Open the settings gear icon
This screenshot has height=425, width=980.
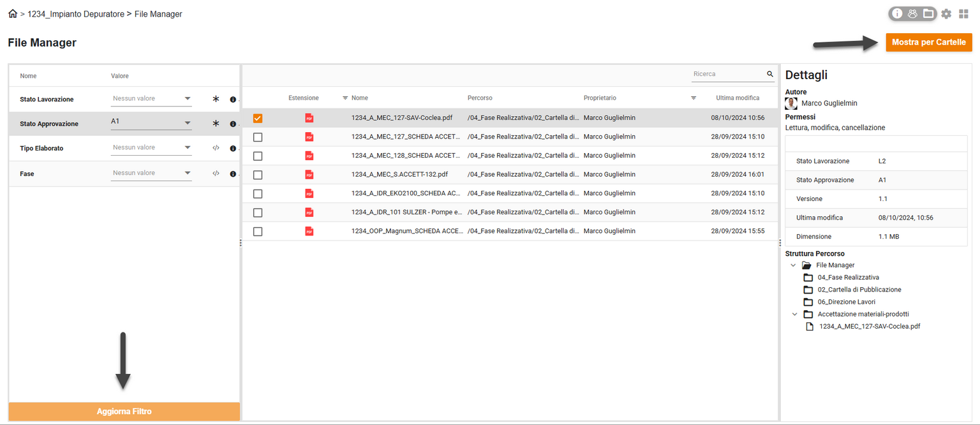946,13
